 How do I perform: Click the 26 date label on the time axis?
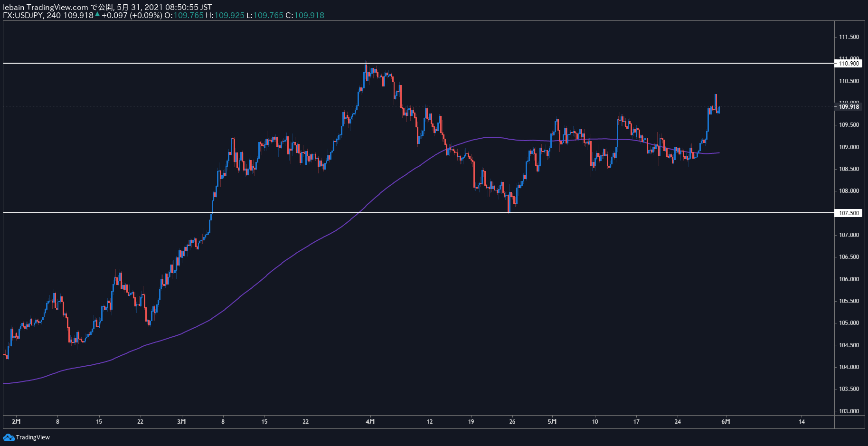(x=512, y=422)
